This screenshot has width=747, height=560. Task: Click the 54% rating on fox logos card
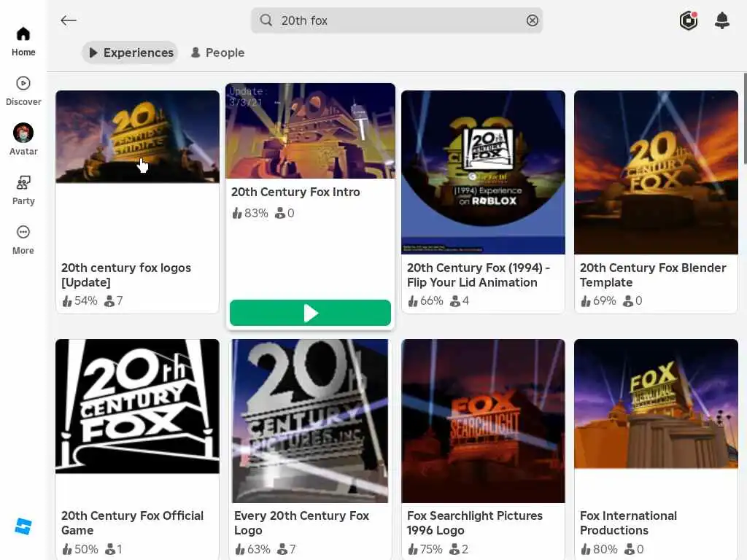pos(80,301)
